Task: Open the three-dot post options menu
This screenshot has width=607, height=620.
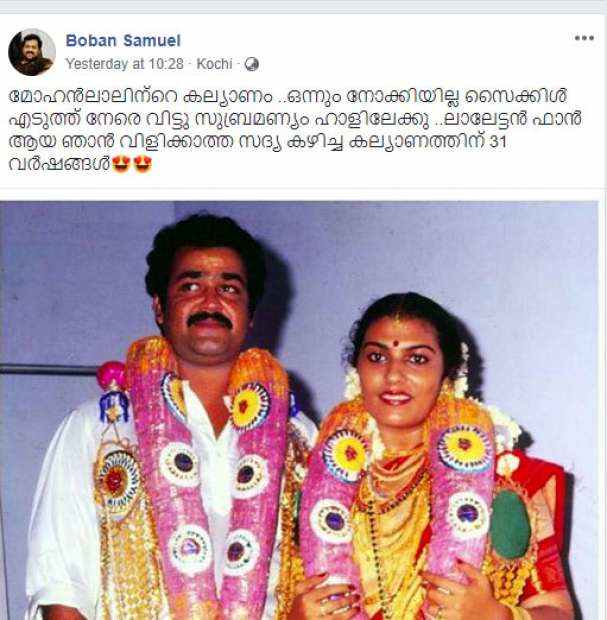Action: tap(584, 38)
